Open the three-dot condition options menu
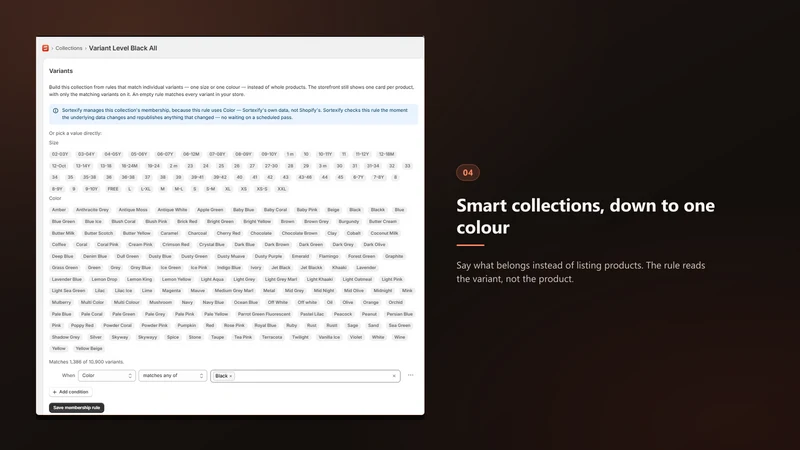The height and width of the screenshot is (450, 800). pyautogui.click(x=410, y=376)
